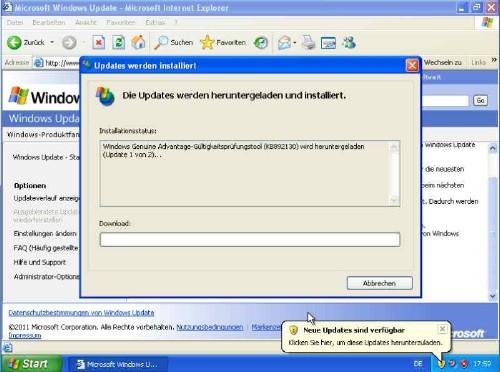Click the page scrollbar down arrow

(x=493, y=296)
